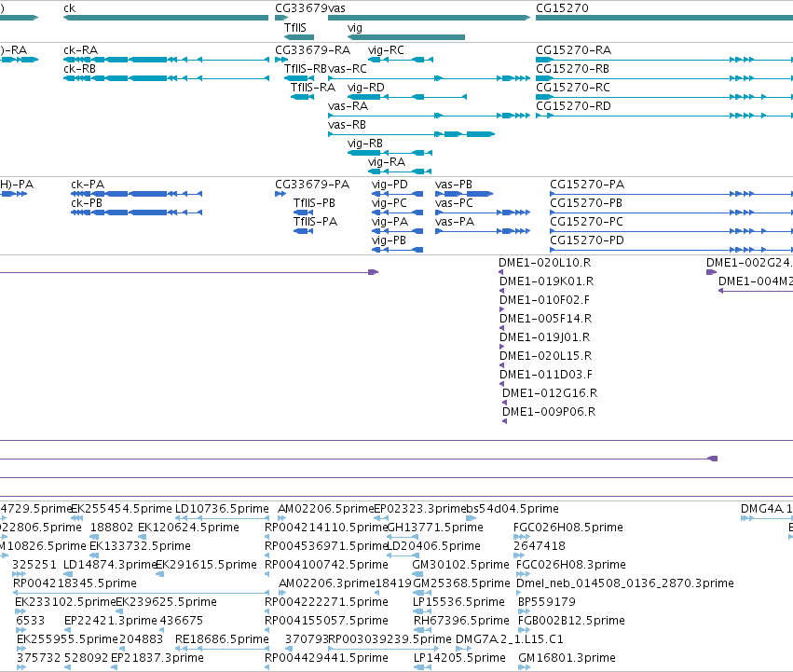Click the ck-PB protein label
Viewport: 793px width, 672px height.
point(87,203)
